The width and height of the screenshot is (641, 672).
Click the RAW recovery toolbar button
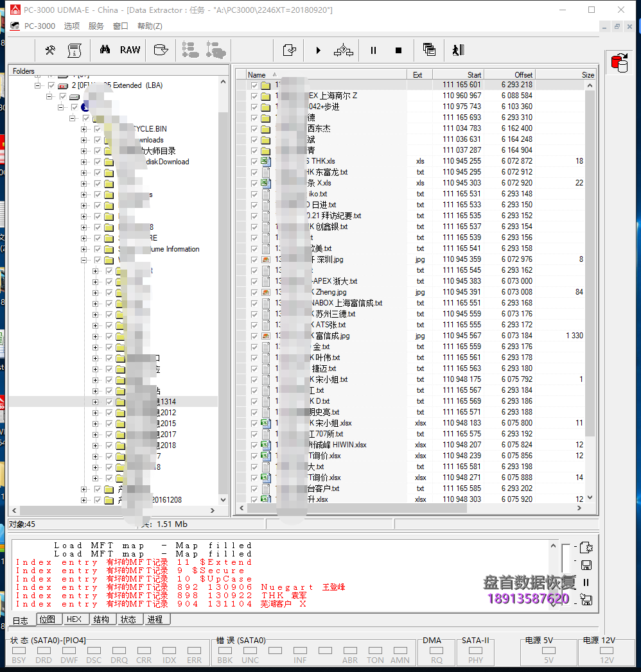[130, 50]
